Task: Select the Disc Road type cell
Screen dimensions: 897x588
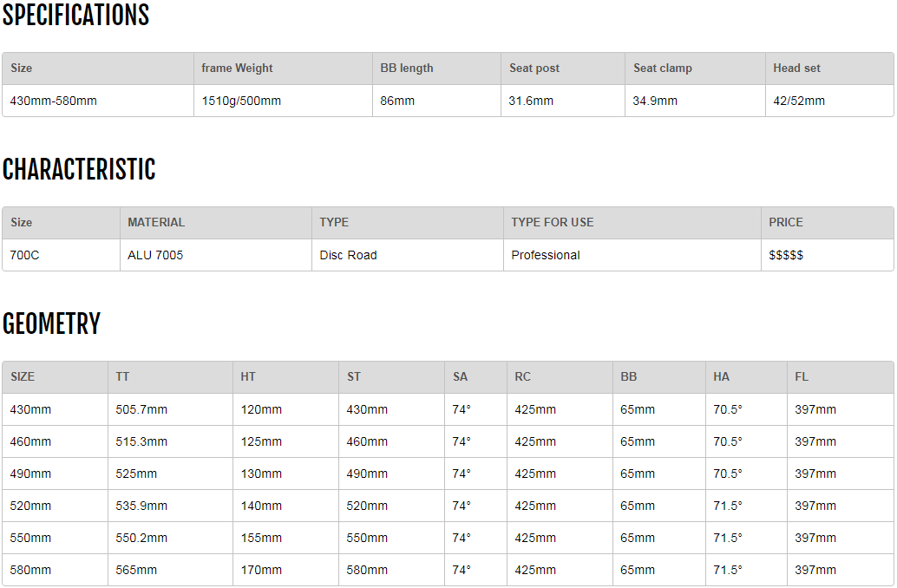Action: pos(348,255)
